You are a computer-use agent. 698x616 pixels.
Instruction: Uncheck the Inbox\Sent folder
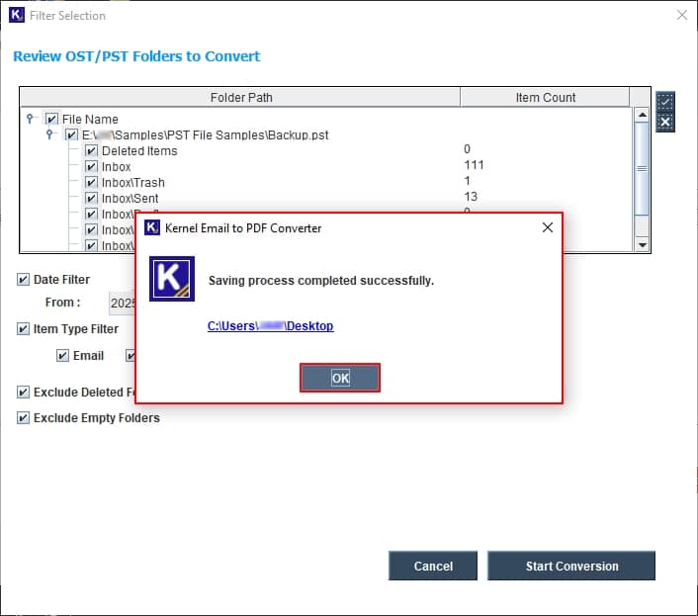(x=91, y=198)
